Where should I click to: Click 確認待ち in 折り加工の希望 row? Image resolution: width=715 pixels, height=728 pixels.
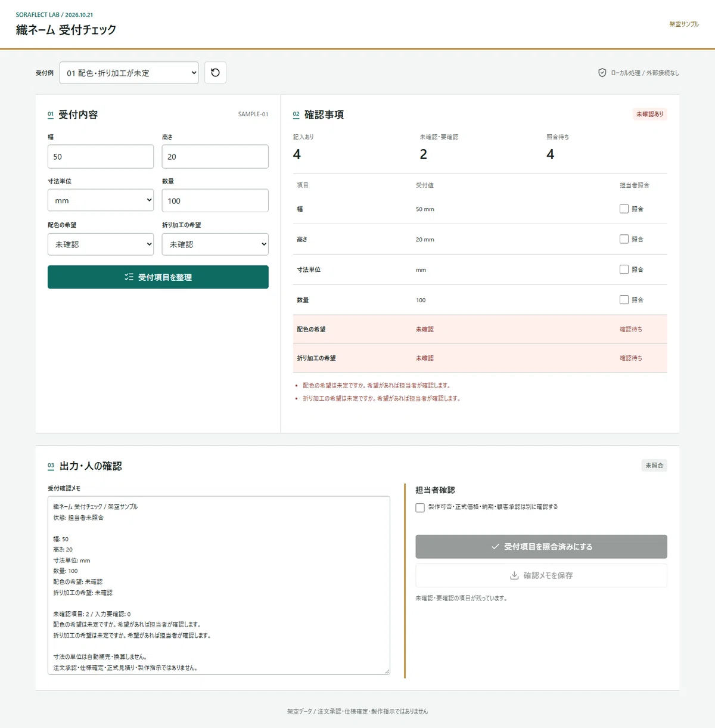point(631,358)
